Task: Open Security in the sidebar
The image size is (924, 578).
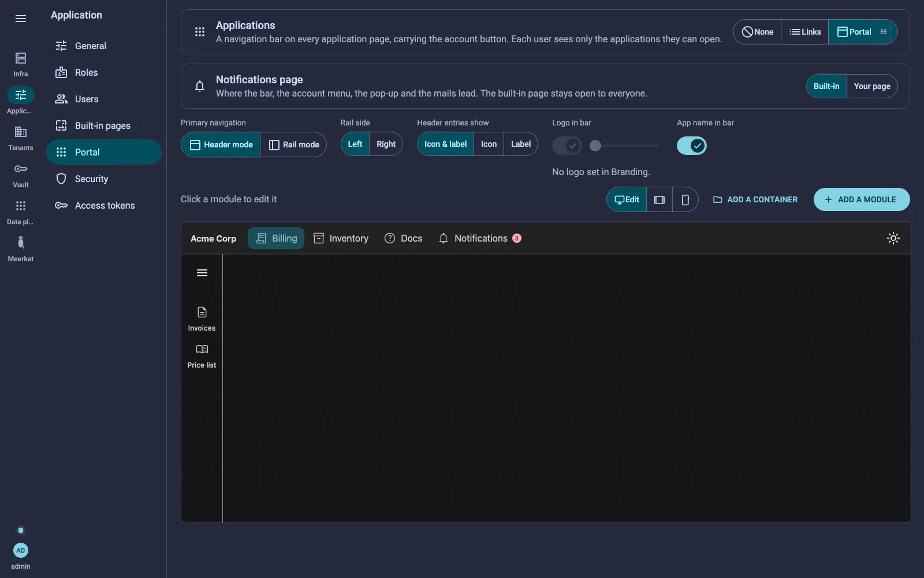Action: point(104,179)
